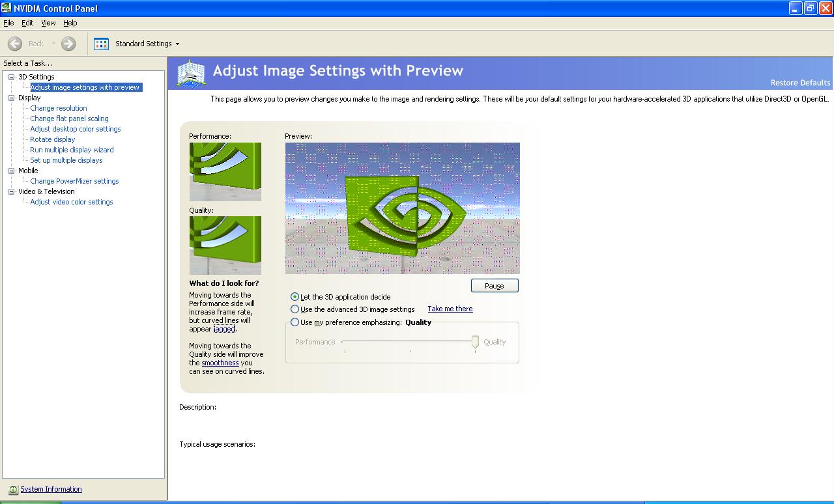Open the File menu
Image resolution: width=834 pixels, height=504 pixels.
8,23
